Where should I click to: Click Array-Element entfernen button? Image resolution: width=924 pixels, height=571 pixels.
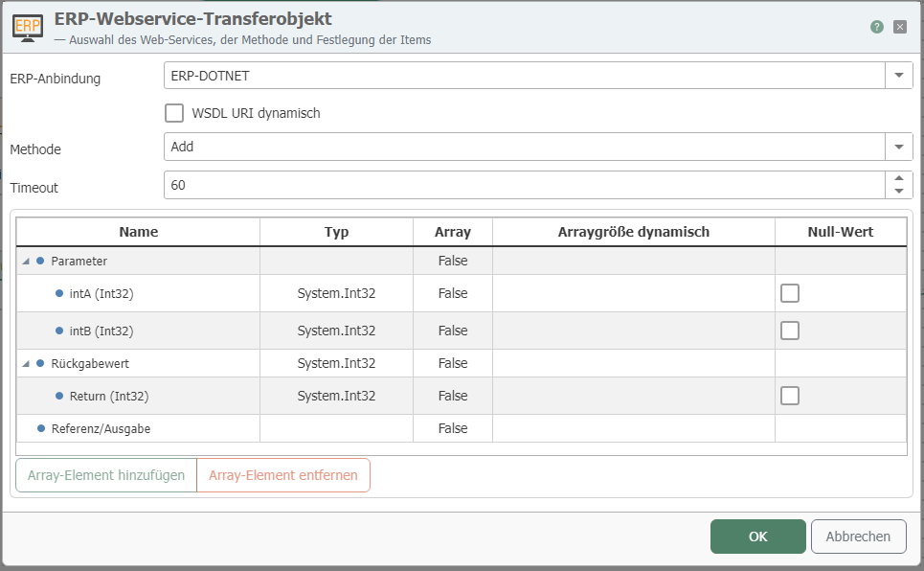tap(283, 475)
